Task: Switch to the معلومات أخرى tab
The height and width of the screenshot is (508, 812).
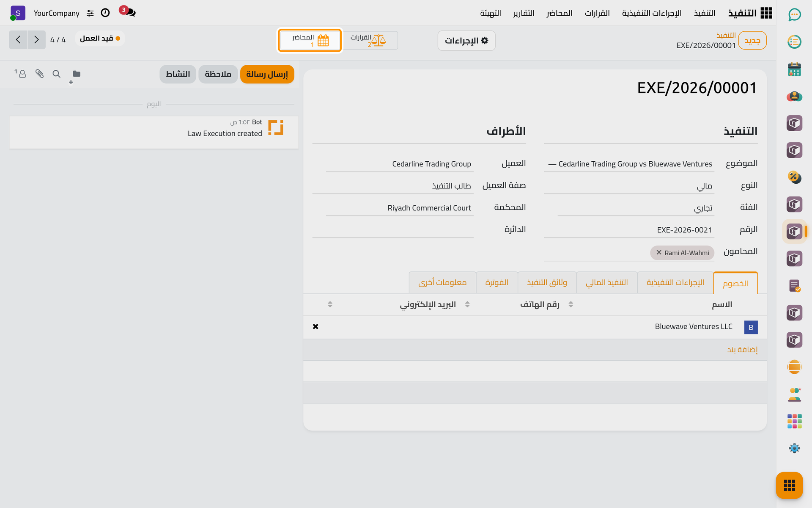Action: [442, 282]
